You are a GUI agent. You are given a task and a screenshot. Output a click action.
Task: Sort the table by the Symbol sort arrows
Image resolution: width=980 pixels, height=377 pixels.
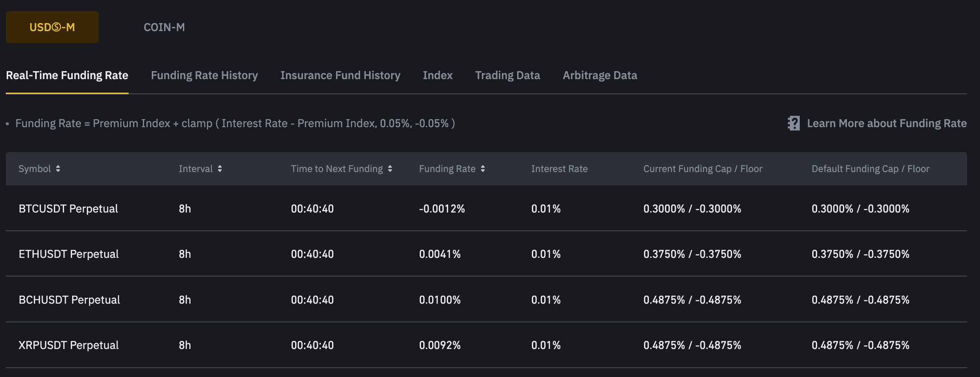pos(58,168)
